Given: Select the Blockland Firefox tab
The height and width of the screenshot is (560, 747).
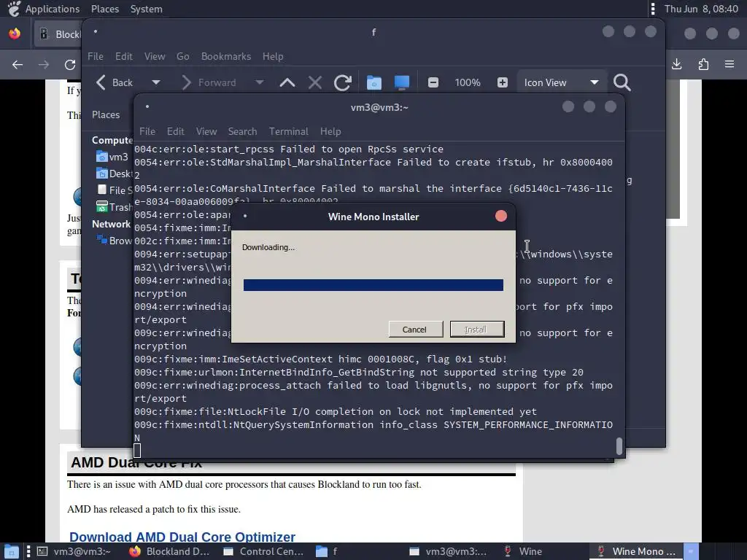Looking at the screenshot, I should (x=58, y=34).
